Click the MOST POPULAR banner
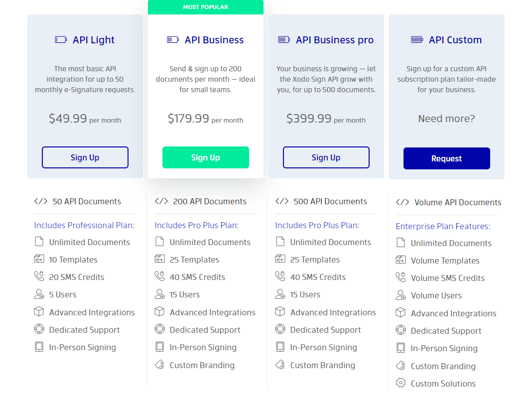Screen dimensions: 532x402 click(205, 7)
